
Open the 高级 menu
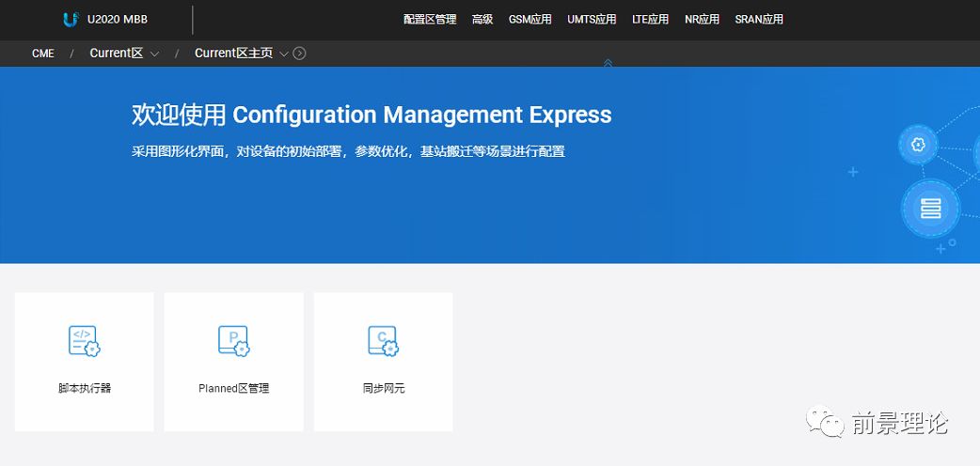(x=482, y=20)
